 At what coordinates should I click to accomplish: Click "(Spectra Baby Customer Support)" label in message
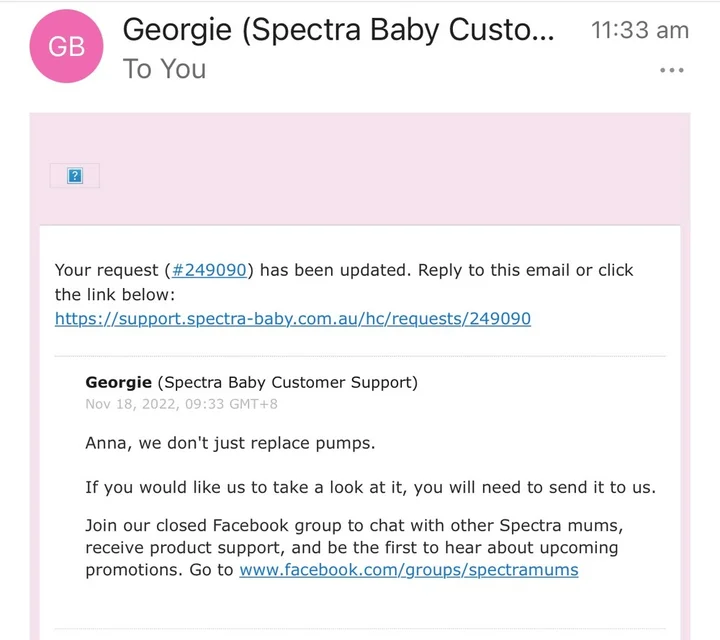pyautogui.click(x=288, y=382)
